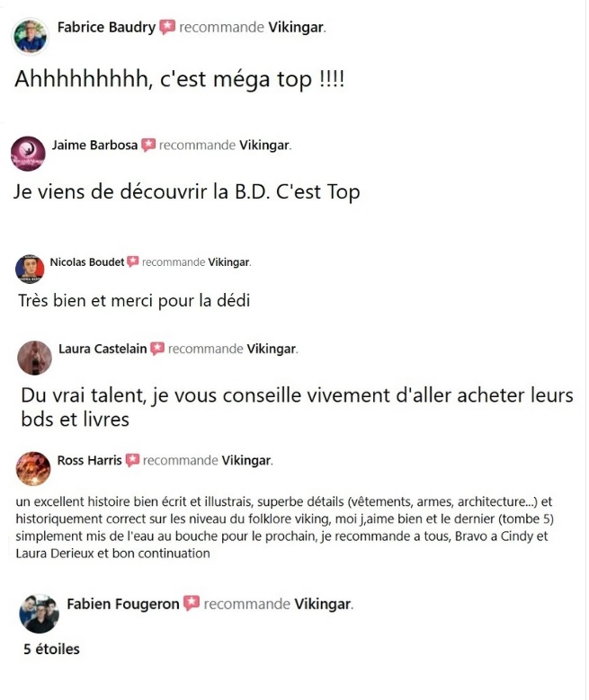The image size is (589, 700).
Task: Click the recommendation badge next to Fabrice Baudry
Action: pyautogui.click(x=167, y=27)
